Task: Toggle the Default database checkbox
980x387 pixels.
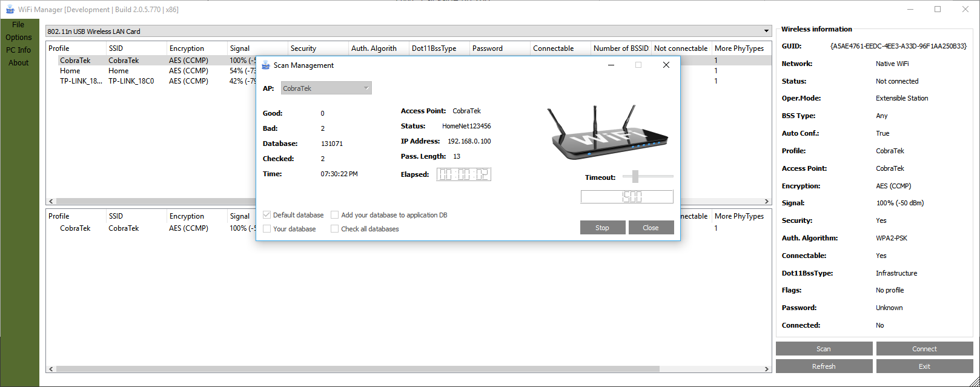Action: [x=267, y=215]
